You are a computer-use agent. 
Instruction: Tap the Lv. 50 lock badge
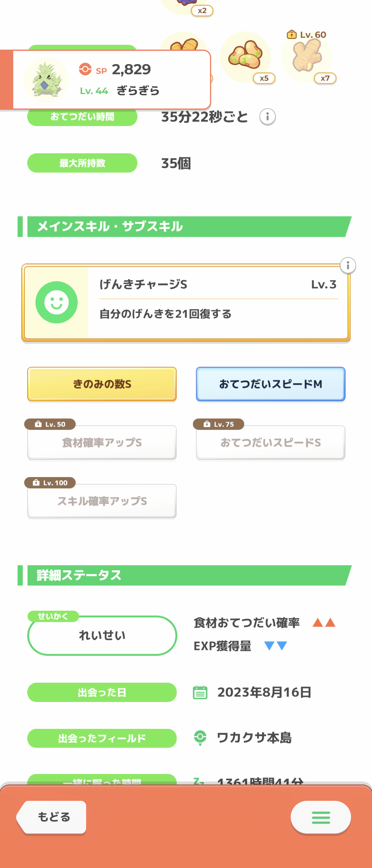[50, 424]
